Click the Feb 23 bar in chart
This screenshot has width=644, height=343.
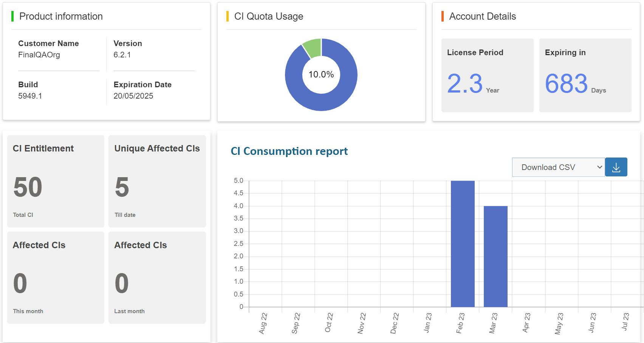[x=463, y=244]
